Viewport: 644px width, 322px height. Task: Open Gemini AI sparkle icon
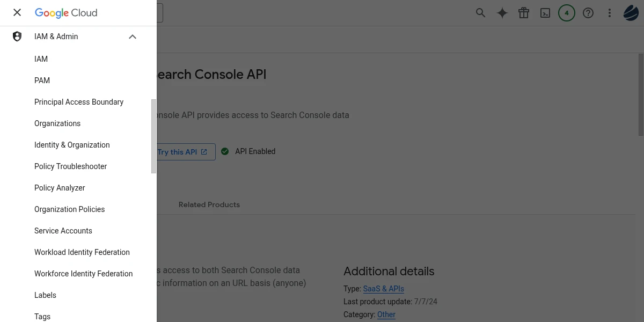pos(502,13)
